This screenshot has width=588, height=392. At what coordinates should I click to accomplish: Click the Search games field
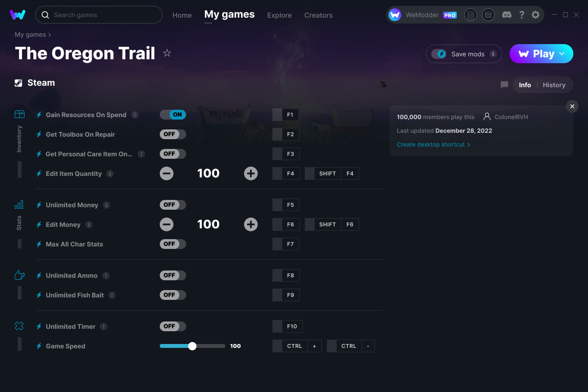[x=99, y=15]
